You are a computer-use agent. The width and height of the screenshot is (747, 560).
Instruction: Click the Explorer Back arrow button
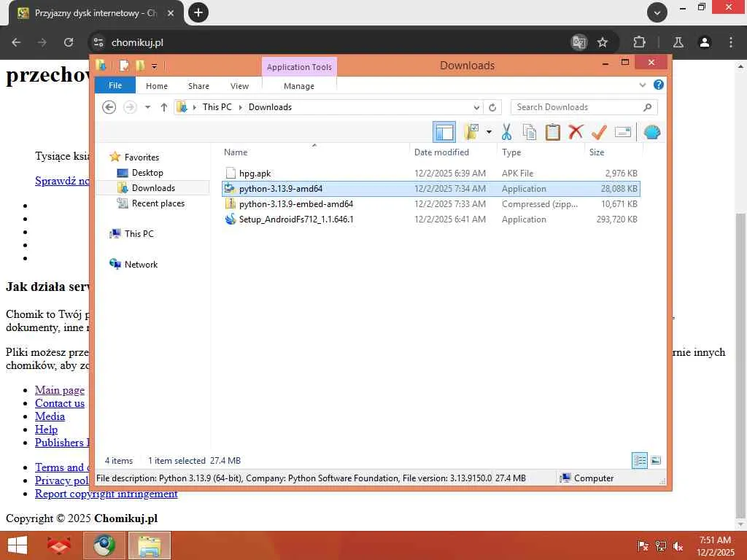tap(109, 107)
